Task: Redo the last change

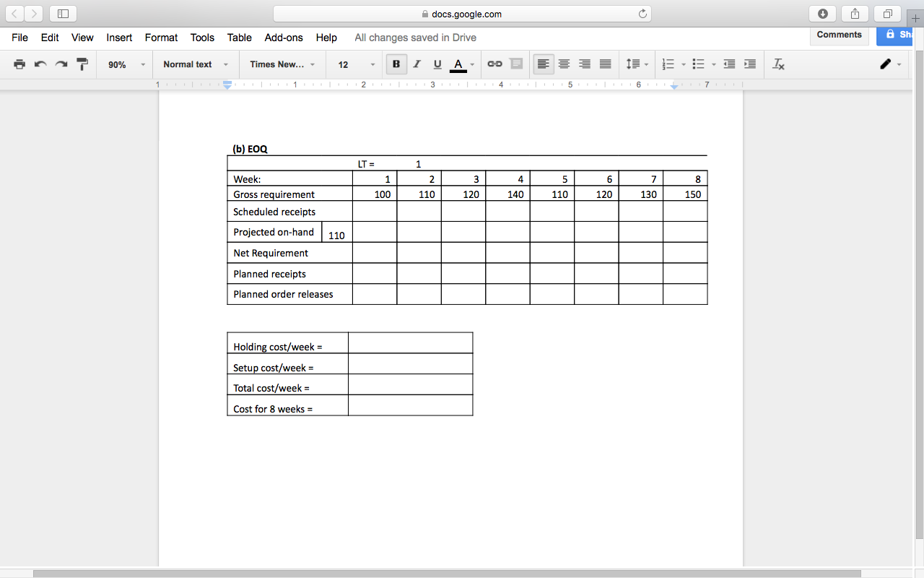Action: pyautogui.click(x=60, y=64)
